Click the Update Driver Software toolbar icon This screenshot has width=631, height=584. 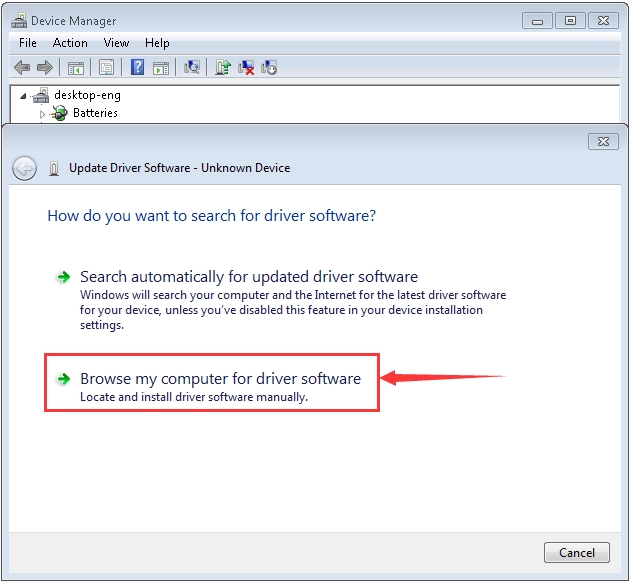pyautogui.click(x=223, y=67)
